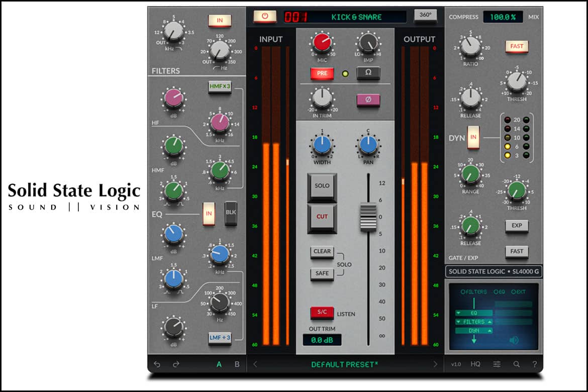Click the high-pass filter Hz knob

220,51
